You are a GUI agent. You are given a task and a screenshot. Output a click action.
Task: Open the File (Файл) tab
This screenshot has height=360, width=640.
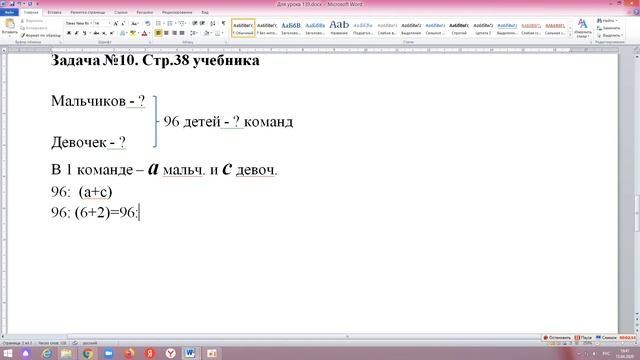9,12
